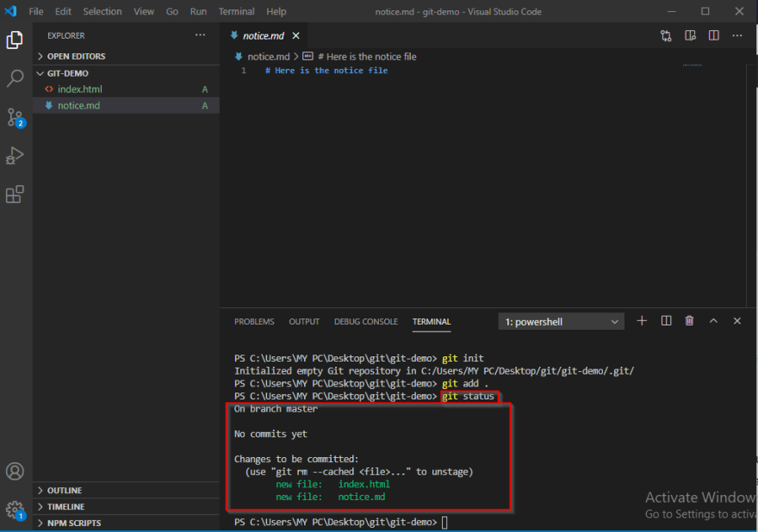Click 'new file: index.html' terminal line
The width and height of the screenshot is (758, 532).
pos(332,484)
